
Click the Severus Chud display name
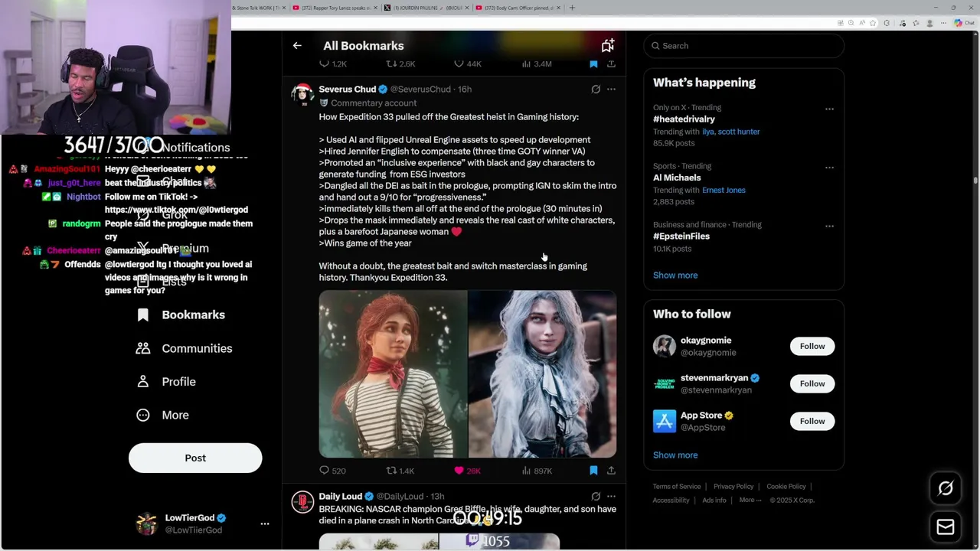coord(347,90)
